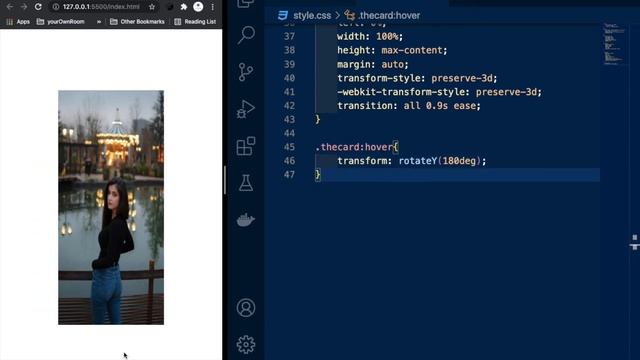Screen dimensions: 640x360
Task: Open the Source Control view
Action: 246,72
